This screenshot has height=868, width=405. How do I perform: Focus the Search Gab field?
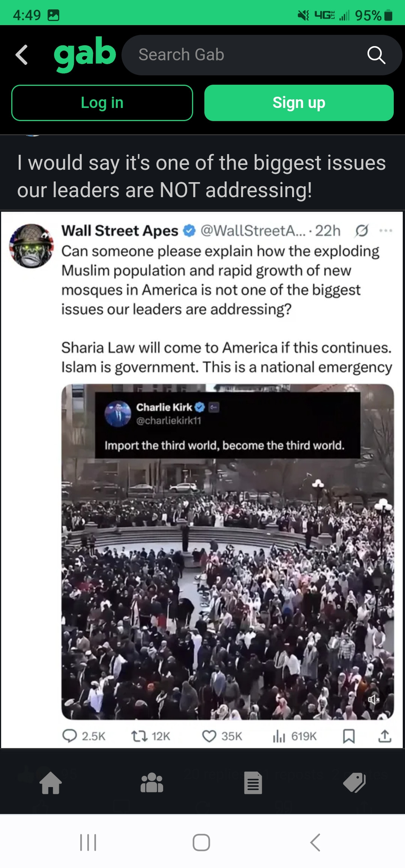[x=262, y=55]
